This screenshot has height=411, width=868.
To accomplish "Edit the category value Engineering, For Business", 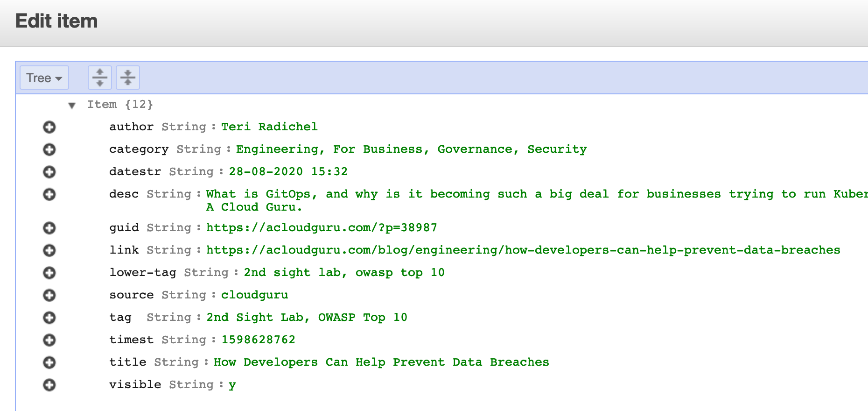I will [411, 149].
